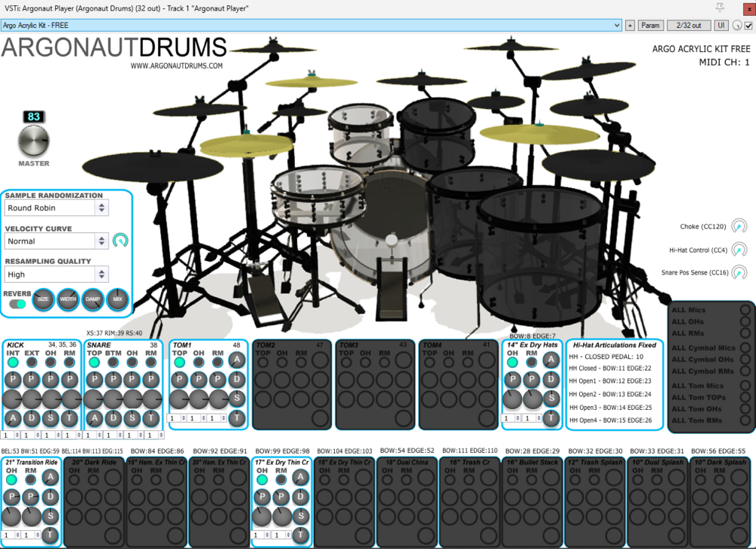Viewport: 756px width, 549px height.
Task: Toggle the UI button
Action: (x=721, y=26)
